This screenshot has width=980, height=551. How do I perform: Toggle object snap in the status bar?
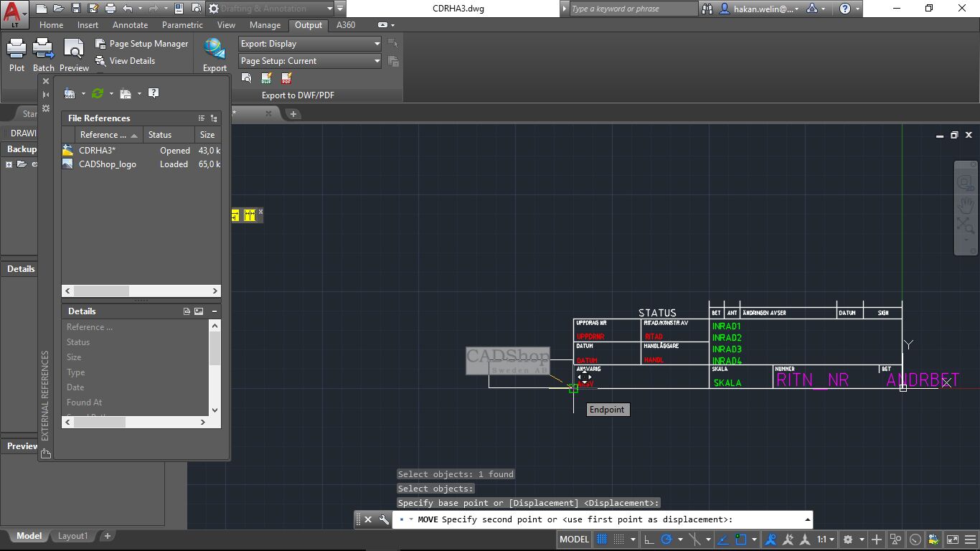(741, 540)
